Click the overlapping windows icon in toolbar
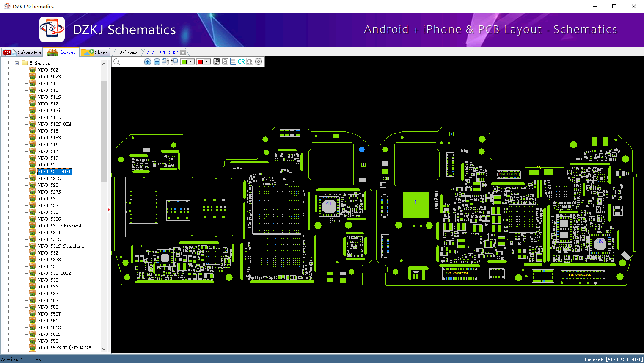 point(217,62)
